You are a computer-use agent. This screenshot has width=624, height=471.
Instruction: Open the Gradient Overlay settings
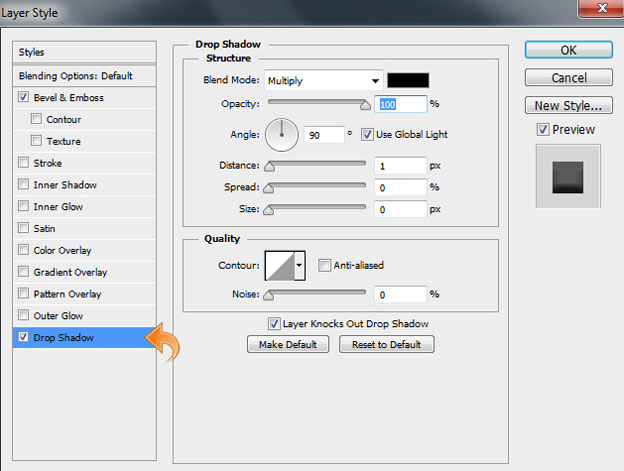[x=70, y=272]
